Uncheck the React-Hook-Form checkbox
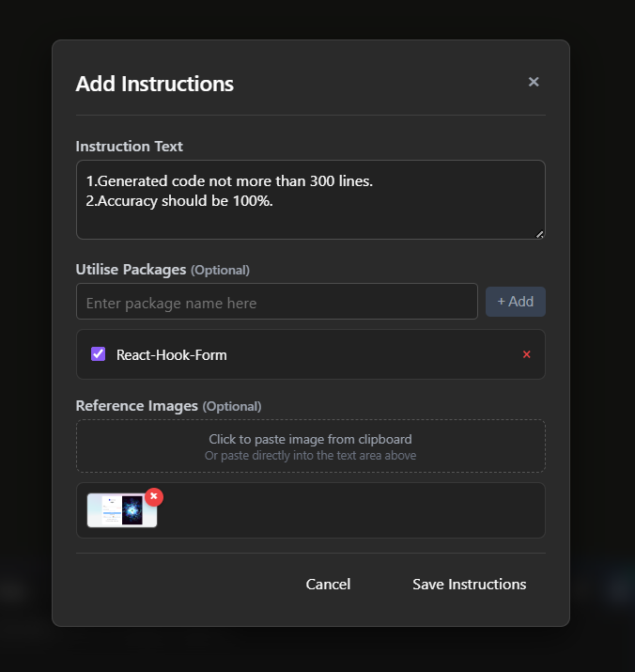This screenshot has width=635, height=672. (x=98, y=354)
